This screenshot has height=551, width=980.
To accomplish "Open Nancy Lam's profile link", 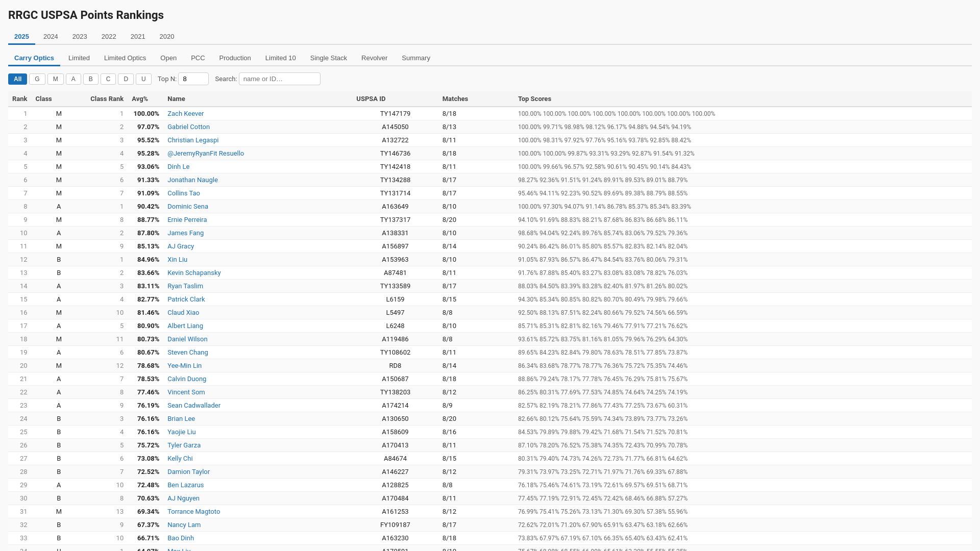I will (x=184, y=525).
